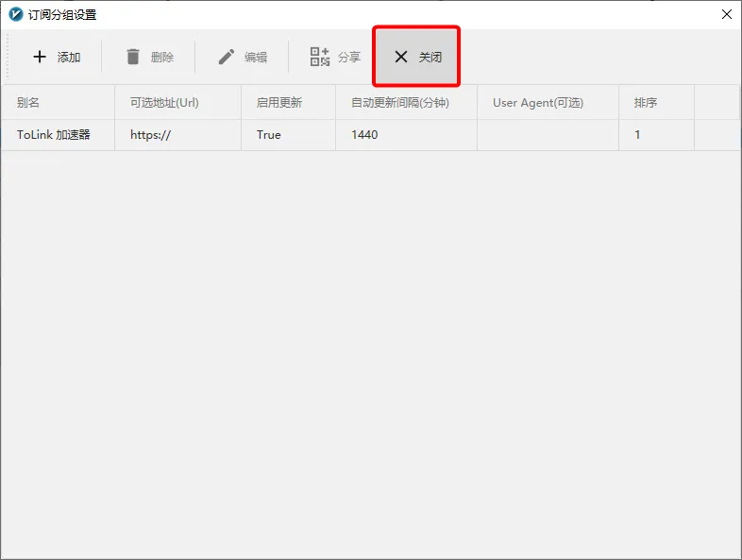Click the True cell under 启用更新
This screenshot has width=742, height=560.
tap(288, 135)
